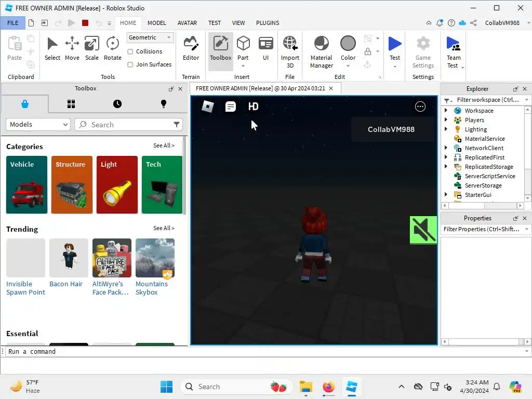532x399 pixels.
Task: Open the in-game chat icon
Action: [230, 107]
